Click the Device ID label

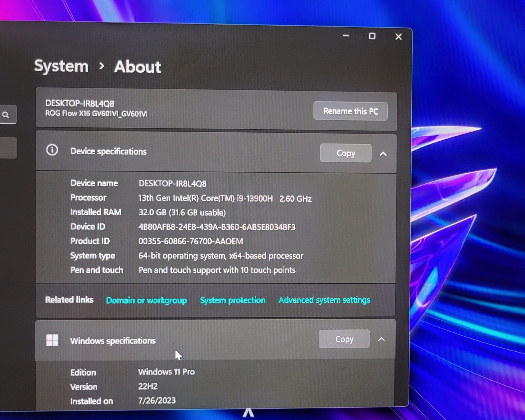coord(88,226)
